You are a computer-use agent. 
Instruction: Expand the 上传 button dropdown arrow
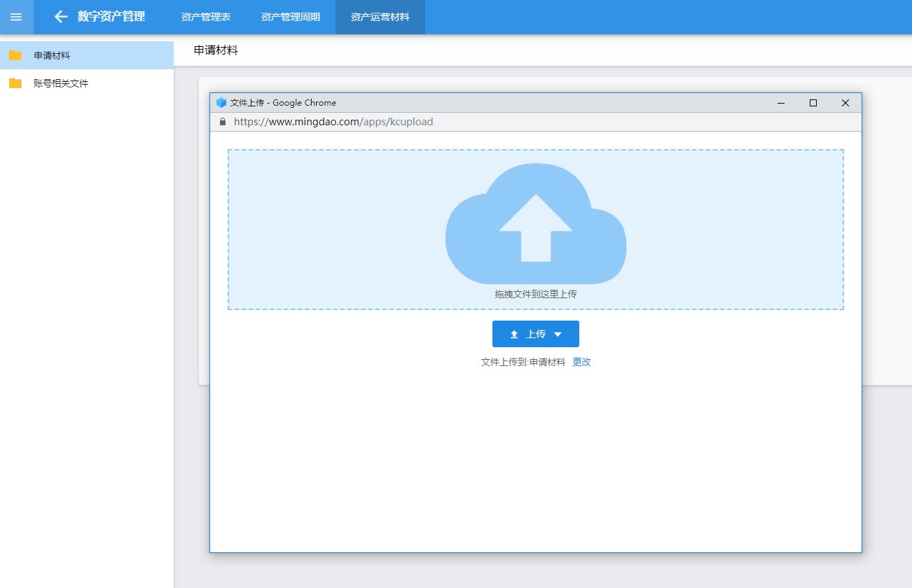558,335
